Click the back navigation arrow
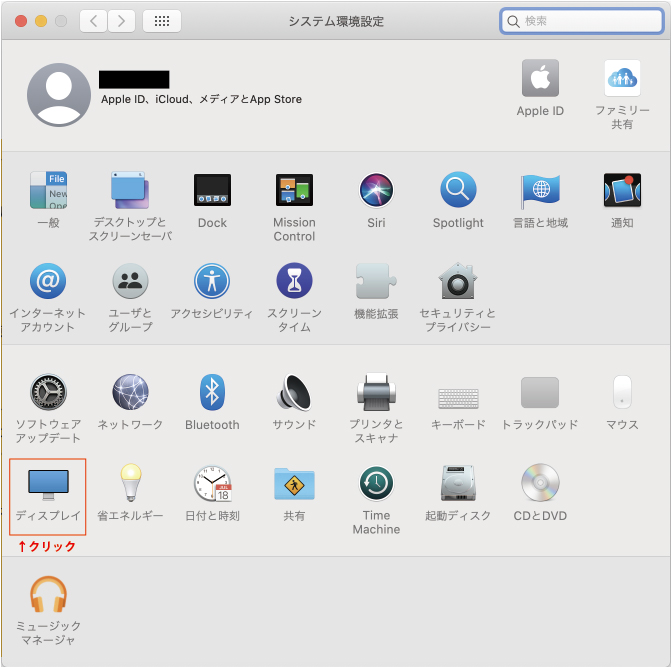 (x=93, y=21)
